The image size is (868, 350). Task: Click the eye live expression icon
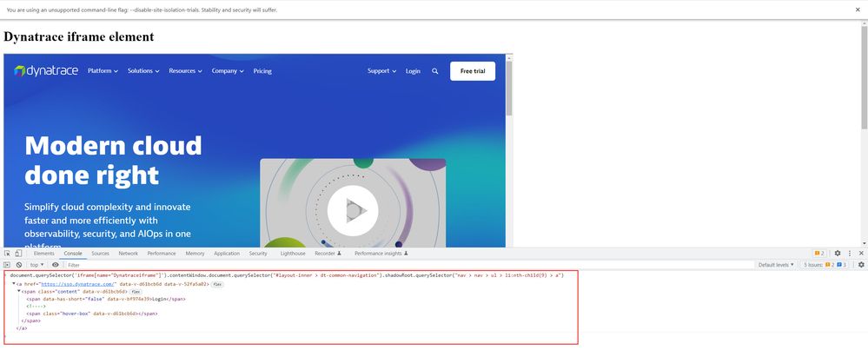[x=56, y=264]
